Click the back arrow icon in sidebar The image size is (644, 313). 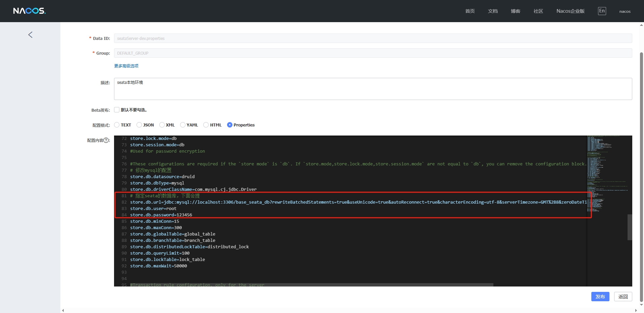point(30,35)
